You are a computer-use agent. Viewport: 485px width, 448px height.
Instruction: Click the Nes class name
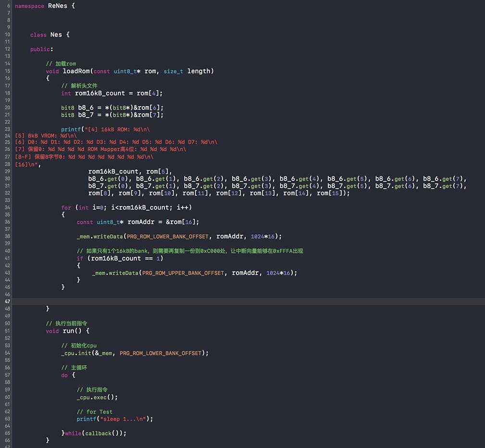(56, 35)
